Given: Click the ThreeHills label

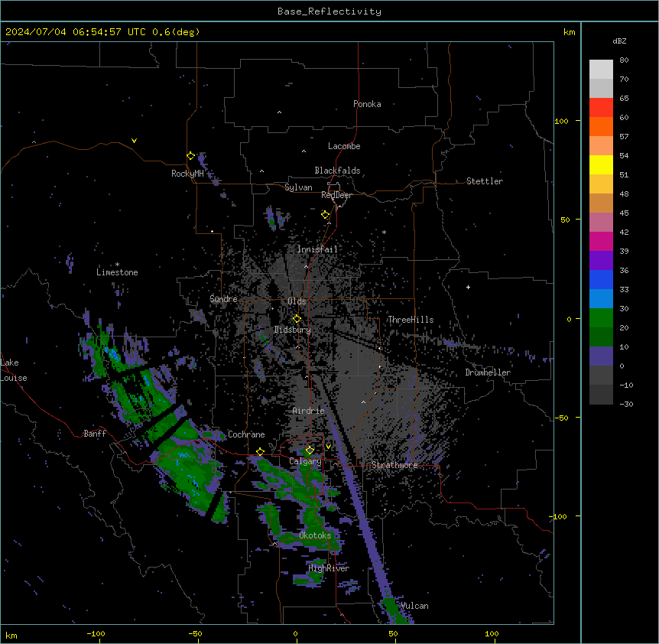Looking at the screenshot, I should [411, 320].
